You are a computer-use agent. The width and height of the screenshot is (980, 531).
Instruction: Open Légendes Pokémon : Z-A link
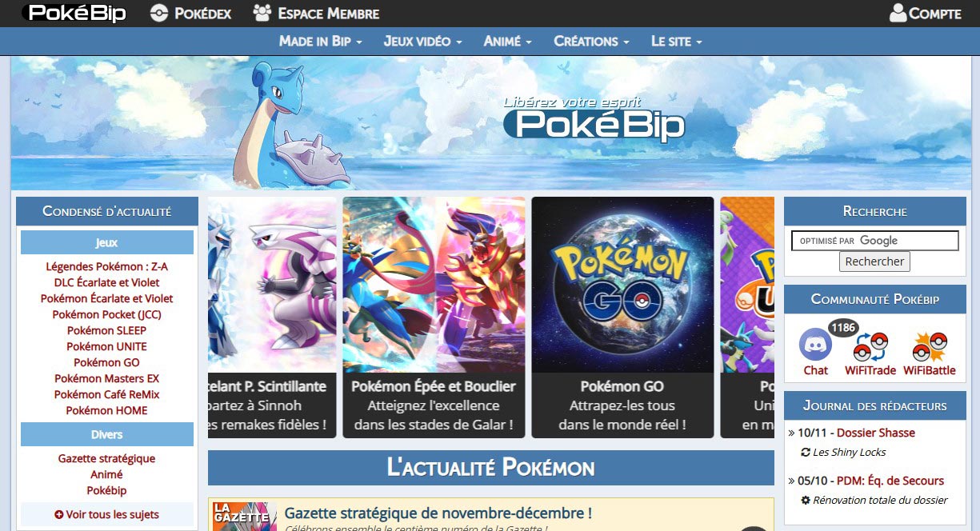coord(106,266)
